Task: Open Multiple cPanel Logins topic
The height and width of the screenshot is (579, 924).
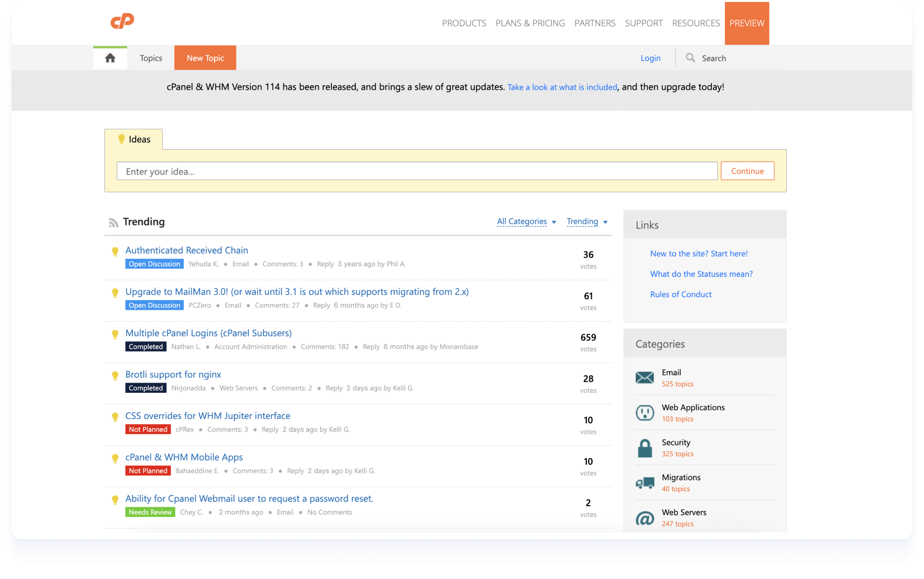Action: click(x=208, y=333)
